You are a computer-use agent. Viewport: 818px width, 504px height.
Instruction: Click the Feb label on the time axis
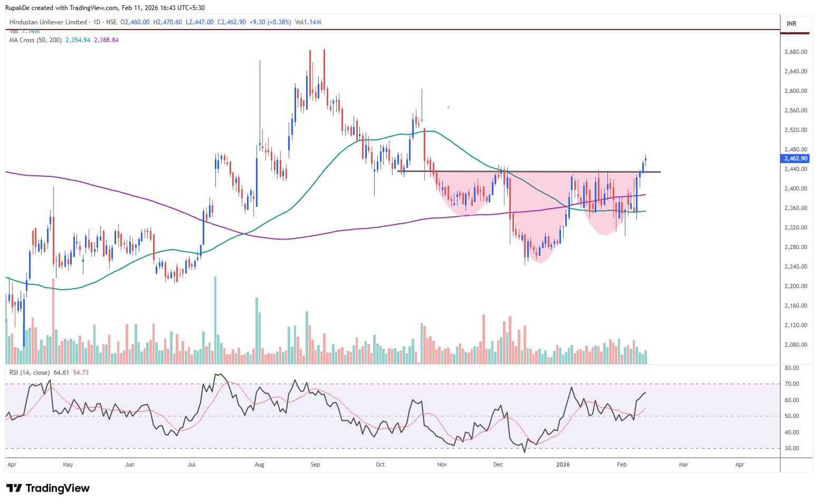[x=622, y=465]
